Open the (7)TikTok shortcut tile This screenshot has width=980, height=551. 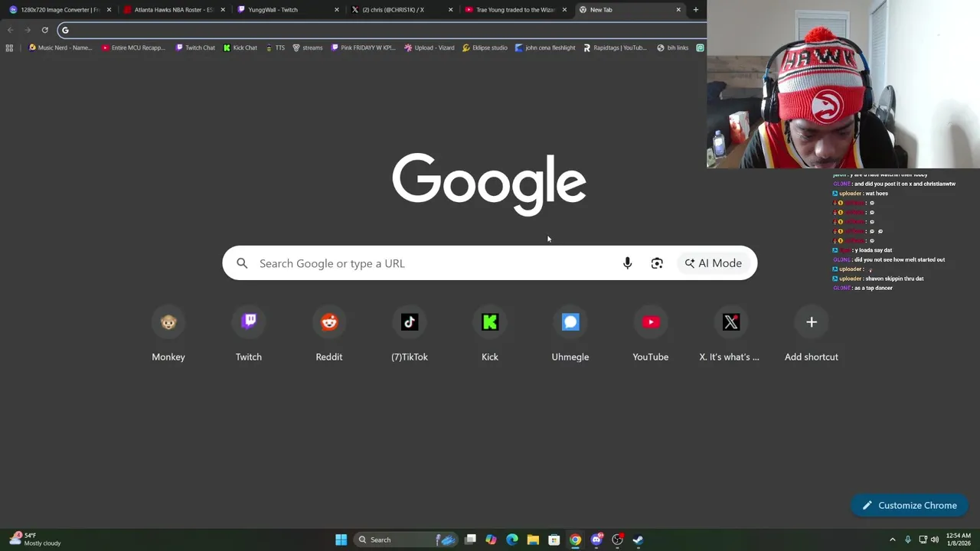tap(410, 335)
